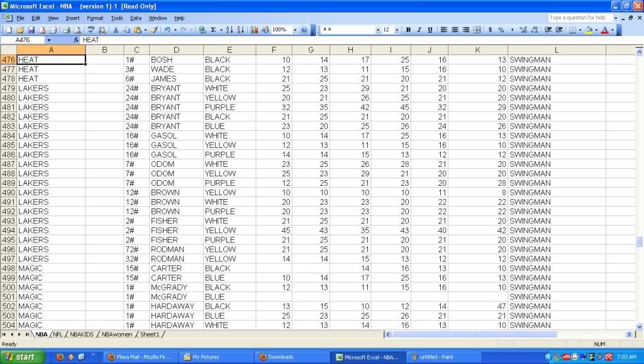Insert a hyperlink with the globe icon
This screenshot has width=644, height=364.
[x=202, y=30]
